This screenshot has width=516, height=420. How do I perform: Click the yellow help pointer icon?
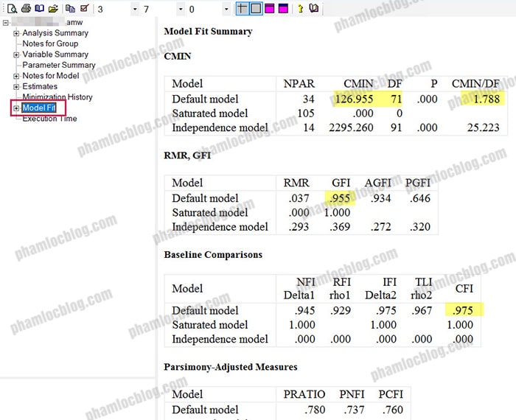coord(300,9)
